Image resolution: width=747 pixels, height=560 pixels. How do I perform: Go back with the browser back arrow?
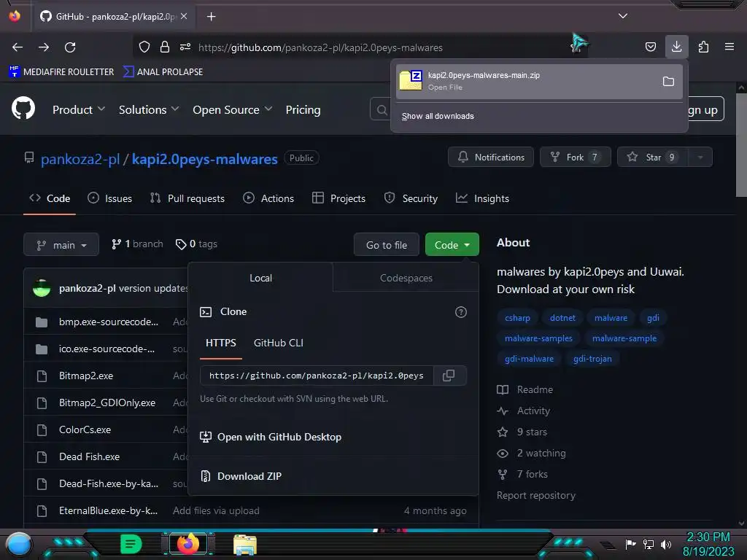(x=18, y=47)
